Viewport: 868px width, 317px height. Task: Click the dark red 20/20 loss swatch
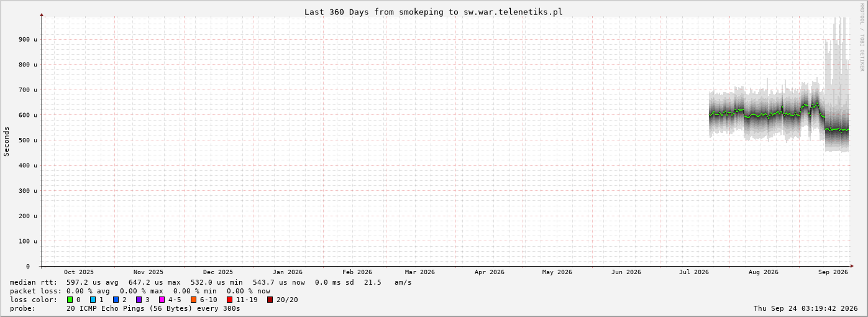(x=270, y=300)
